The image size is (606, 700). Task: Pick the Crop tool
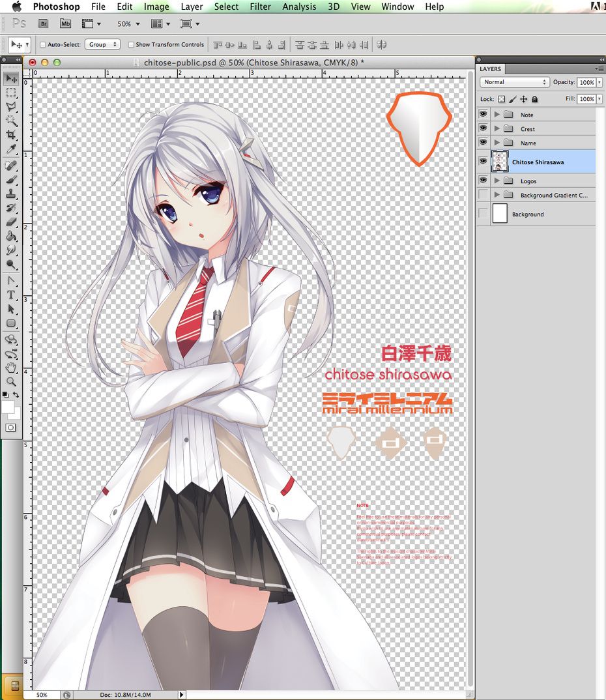[x=11, y=135]
